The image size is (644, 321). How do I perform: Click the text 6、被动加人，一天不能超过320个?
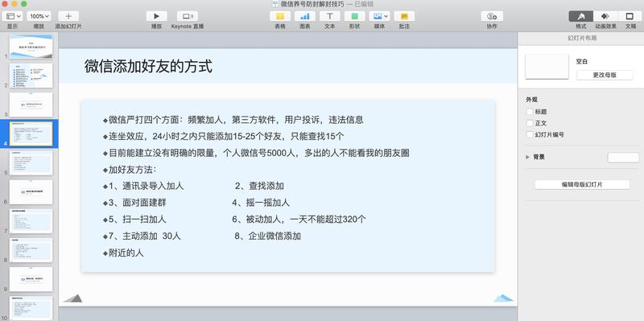pos(299,219)
